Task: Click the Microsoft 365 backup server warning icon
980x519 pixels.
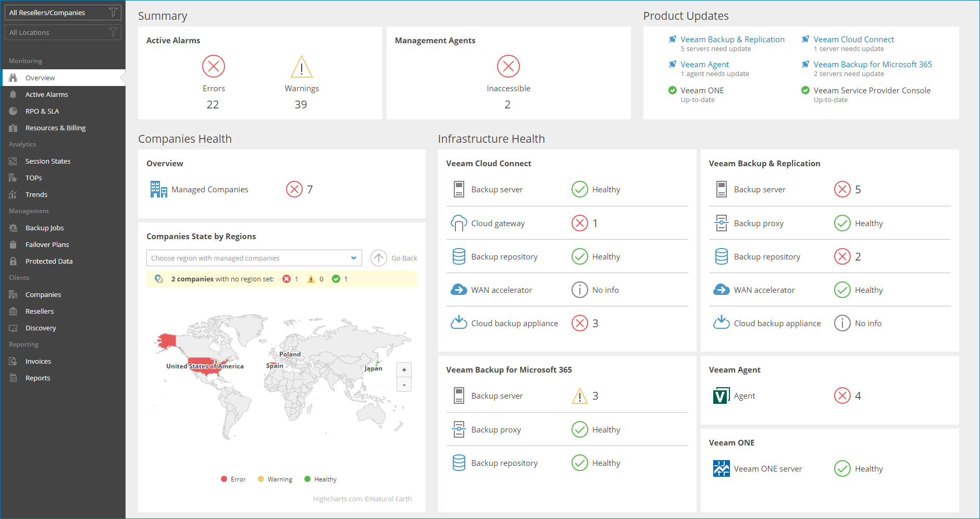Action: 580,396
